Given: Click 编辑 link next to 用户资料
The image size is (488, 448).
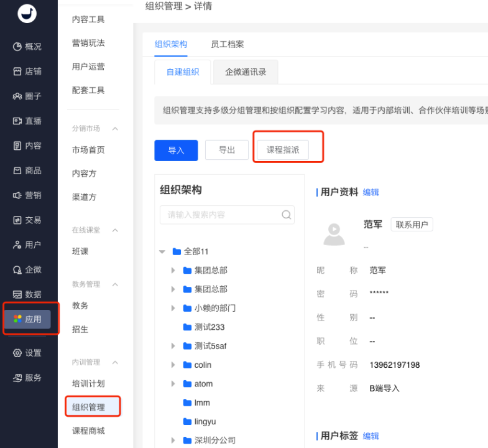Looking at the screenshot, I should click(x=371, y=192).
